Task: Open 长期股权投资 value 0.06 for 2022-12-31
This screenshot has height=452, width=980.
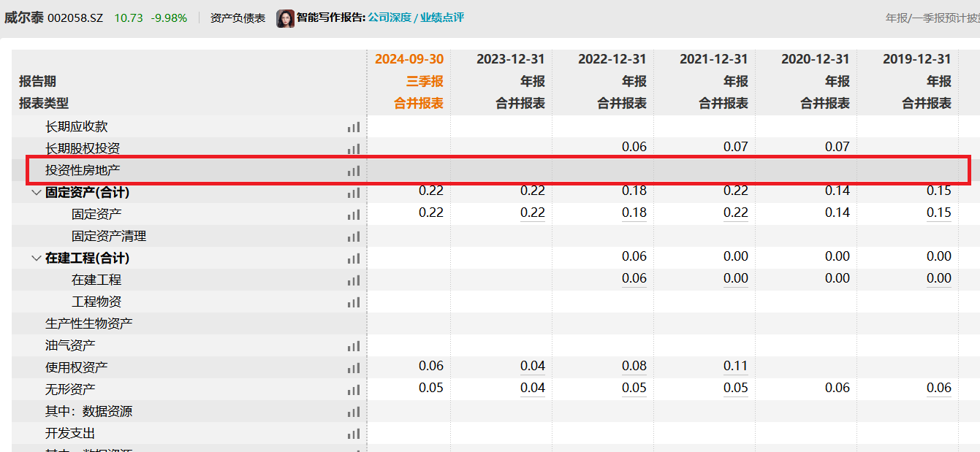Action: click(x=634, y=147)
